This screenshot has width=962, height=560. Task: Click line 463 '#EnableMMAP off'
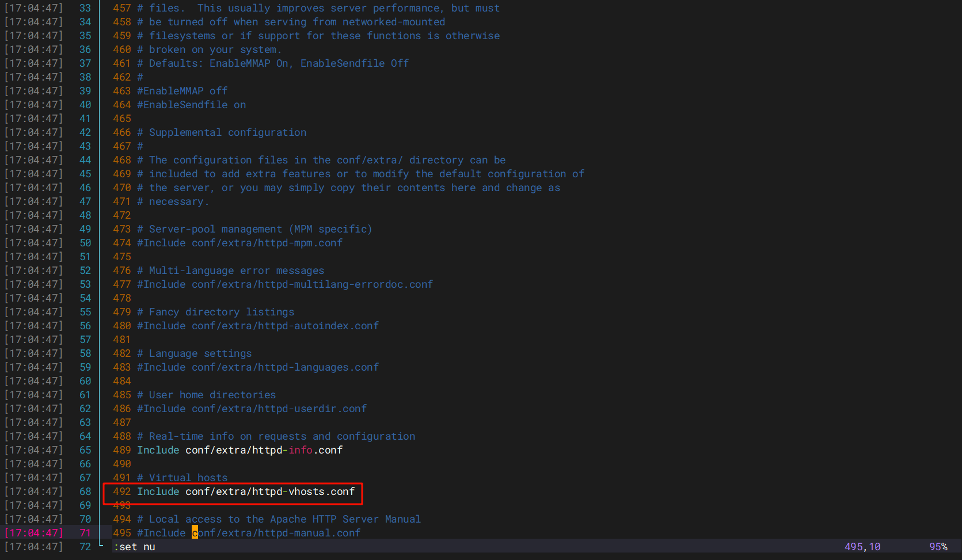(182, 91)
